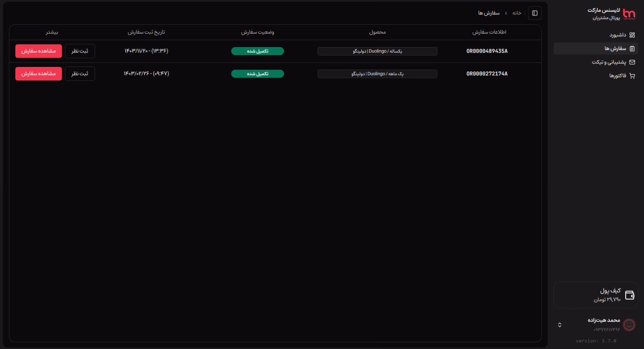This screenshot has height=349, width=644.
Task: Click the خانه breadcrumb link
Action: 517,13
